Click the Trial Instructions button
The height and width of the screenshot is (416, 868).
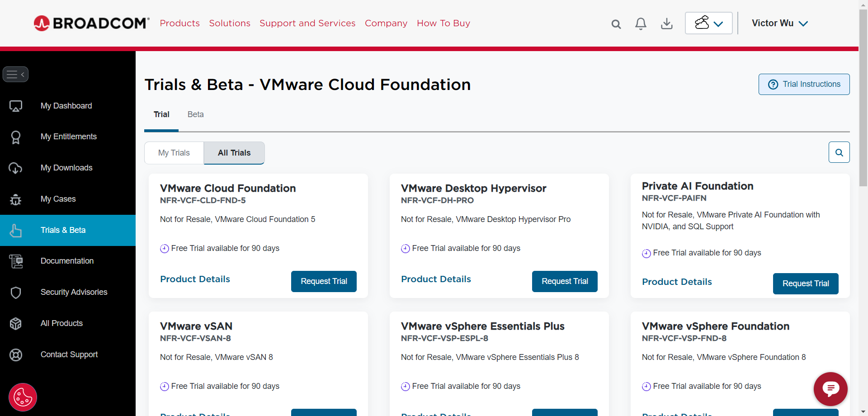(x=804, y=84)
